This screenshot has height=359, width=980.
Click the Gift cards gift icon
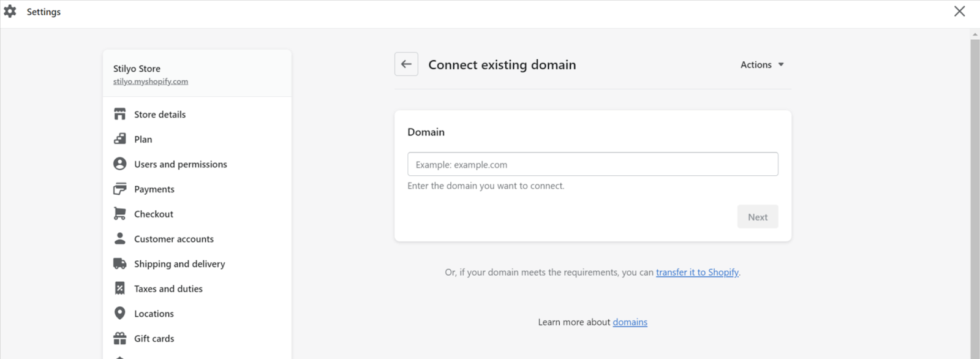click(120, 338)
